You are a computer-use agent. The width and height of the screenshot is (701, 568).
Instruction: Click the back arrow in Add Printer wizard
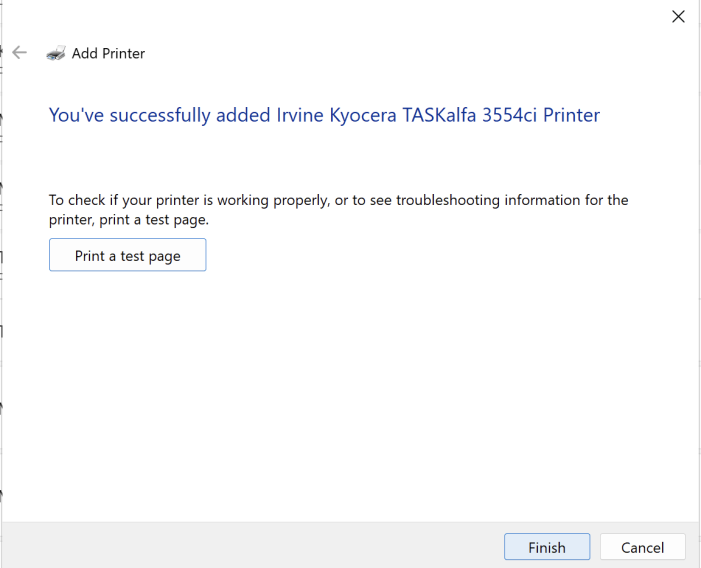[x=20, y=53]
